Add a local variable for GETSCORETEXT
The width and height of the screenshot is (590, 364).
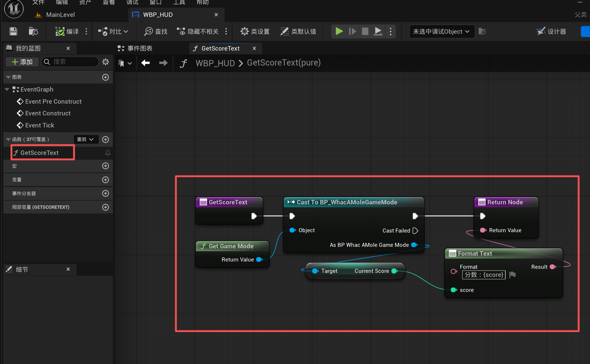tap(106, 207)
